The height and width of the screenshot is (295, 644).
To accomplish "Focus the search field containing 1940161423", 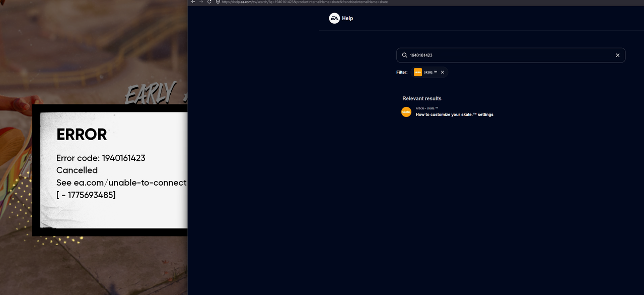I will tap(511, 55).
